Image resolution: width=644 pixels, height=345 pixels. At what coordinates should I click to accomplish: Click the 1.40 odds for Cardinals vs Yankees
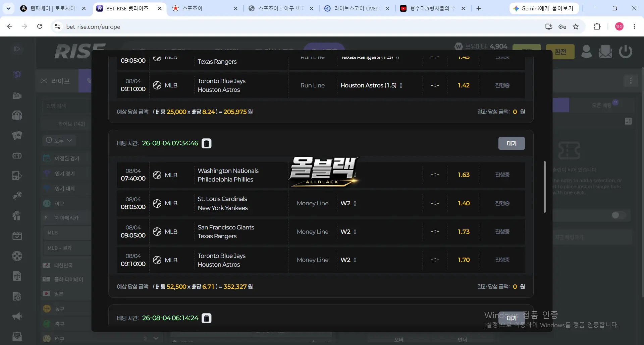(x=464, y=203)
